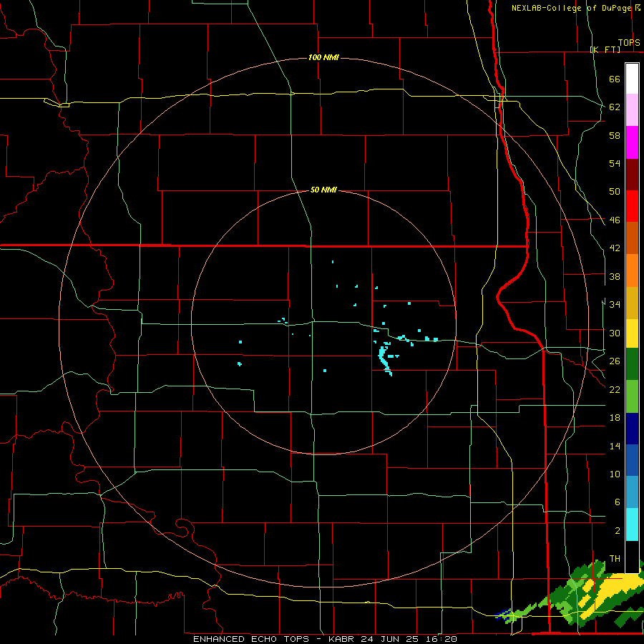Screen dimensions: 644x644
Task: Click the 22 legend value
Action: pos(615,389)
